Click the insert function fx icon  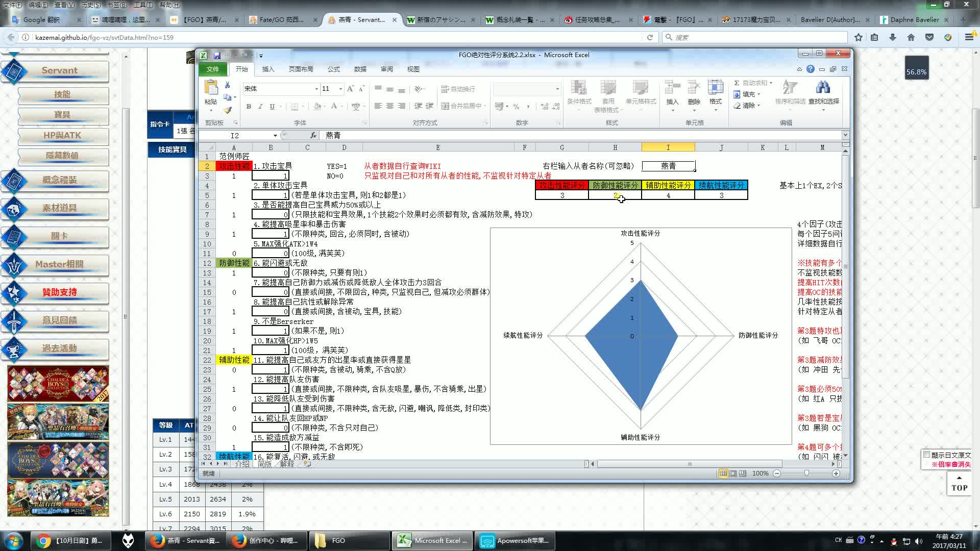(x=313, y=135)
